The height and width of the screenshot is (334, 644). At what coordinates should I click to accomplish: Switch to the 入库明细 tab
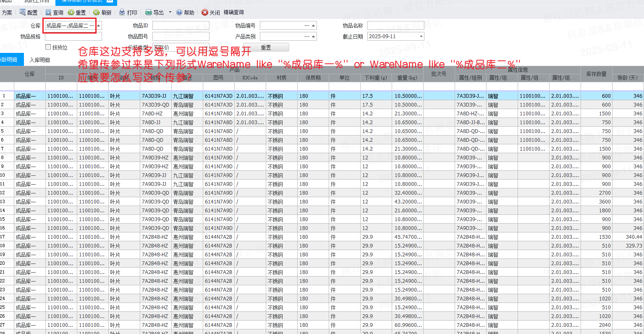[x=39, y=60]
